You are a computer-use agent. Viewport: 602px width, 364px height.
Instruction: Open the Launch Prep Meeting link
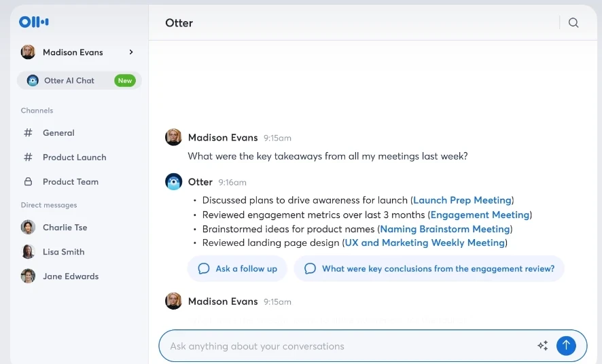(462, 200)
